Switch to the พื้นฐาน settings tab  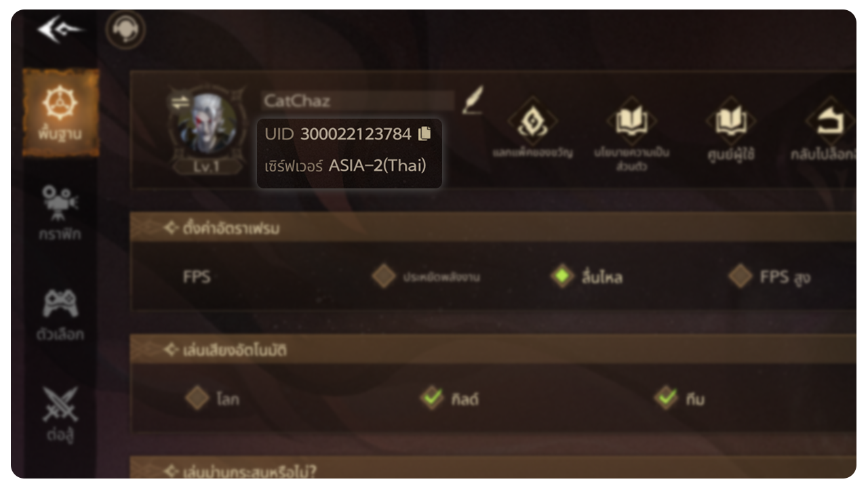[60, 113]
